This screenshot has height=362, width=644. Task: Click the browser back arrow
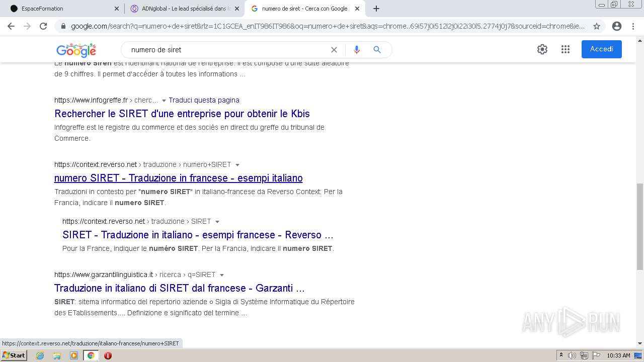tap(11, 26)
